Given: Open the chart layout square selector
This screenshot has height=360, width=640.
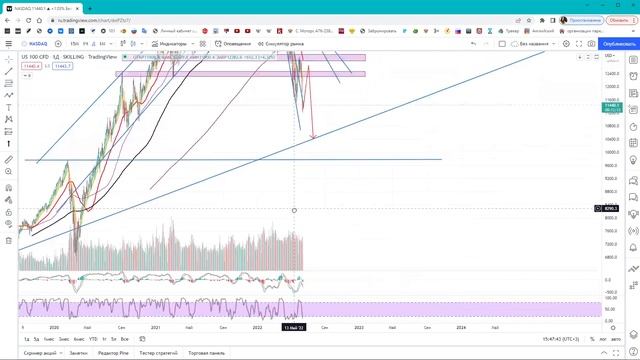Looking at the screenshot, I should (502, 44).
